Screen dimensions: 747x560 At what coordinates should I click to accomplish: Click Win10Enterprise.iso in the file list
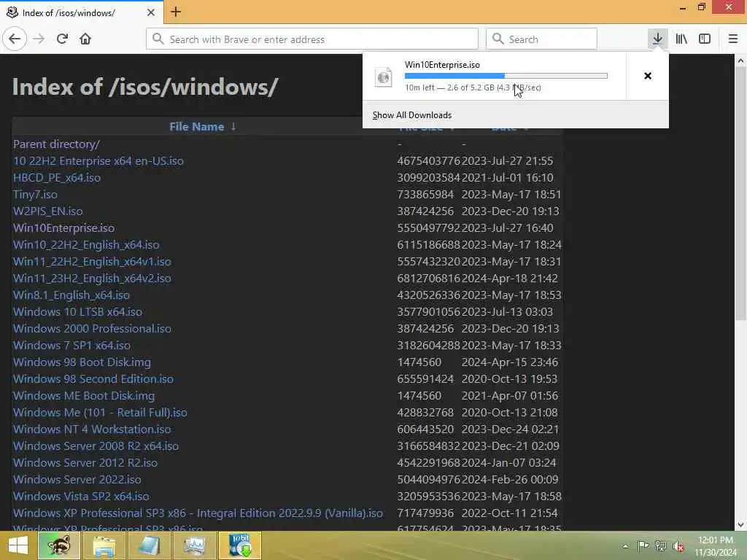63,227
